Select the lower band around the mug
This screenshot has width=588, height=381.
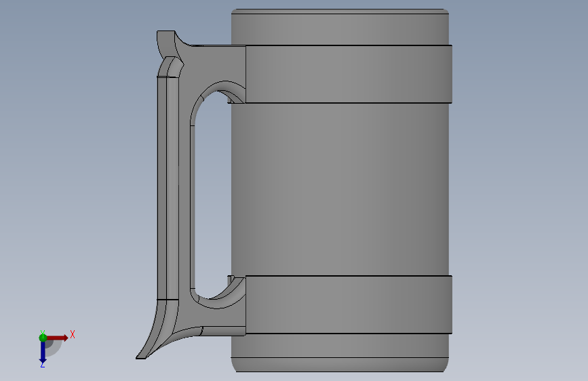tap(349, 304)
